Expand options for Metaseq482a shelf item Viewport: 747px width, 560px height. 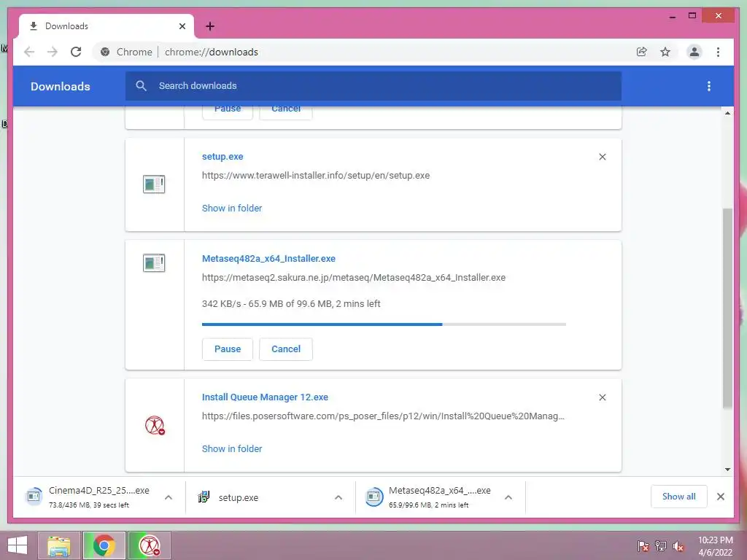pyautogui.click(x=508, y=497)
